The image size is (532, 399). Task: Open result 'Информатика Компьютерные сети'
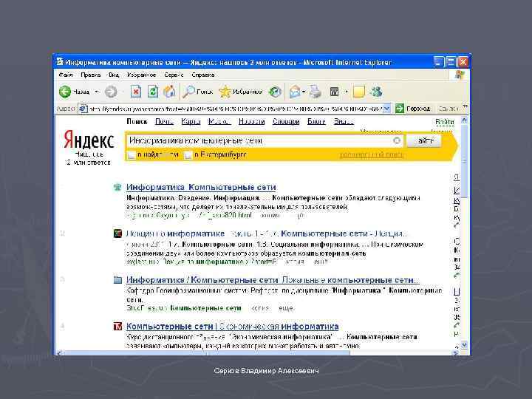(201, 187)
